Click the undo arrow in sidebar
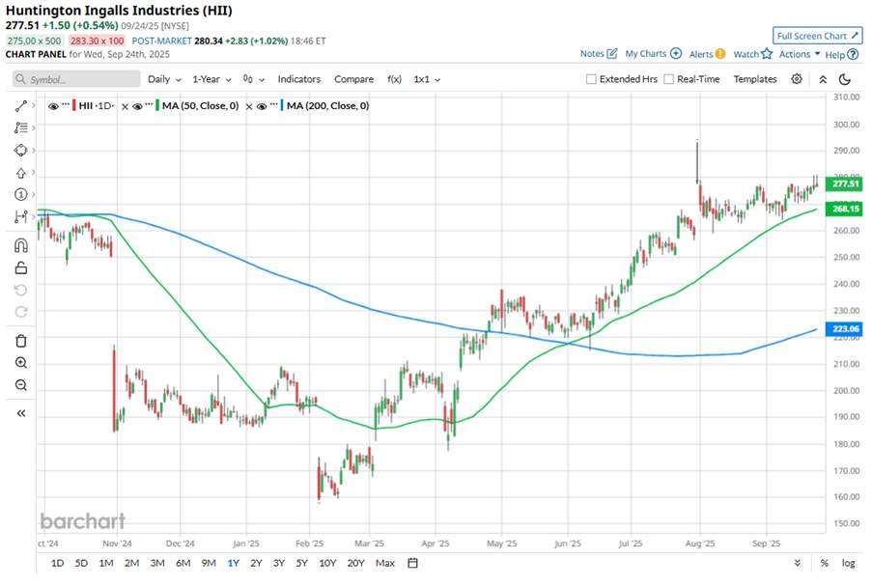Screen dimensions: 872x588 point(21,290)
